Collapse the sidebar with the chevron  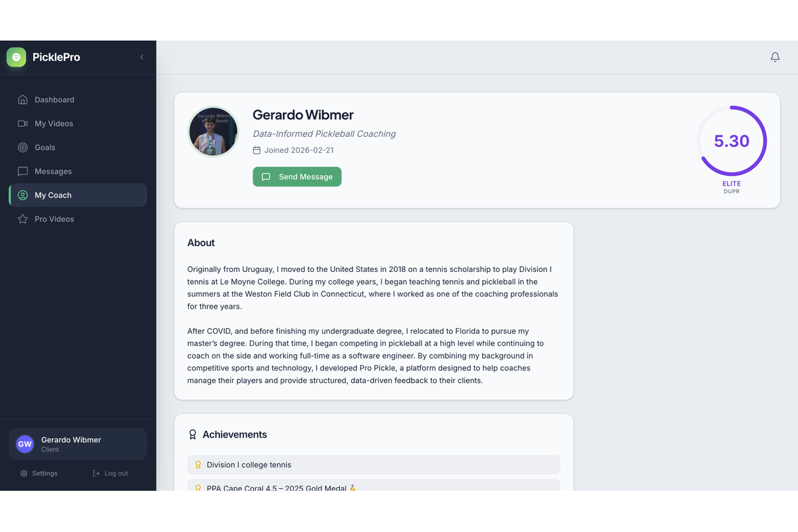point(142,57)
